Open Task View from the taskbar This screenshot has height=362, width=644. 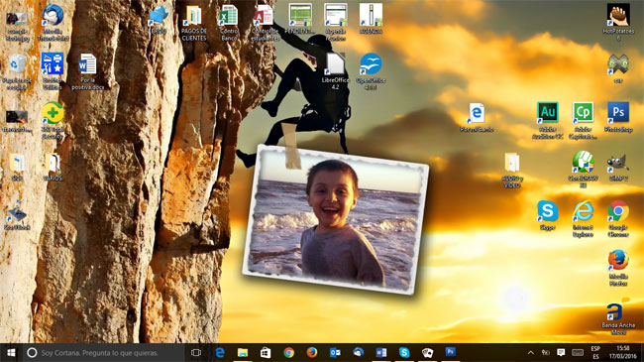[196, 352]
